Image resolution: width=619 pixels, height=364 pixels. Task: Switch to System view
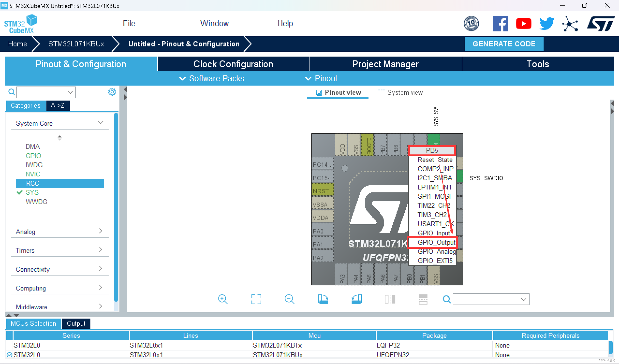click(400, 92)
